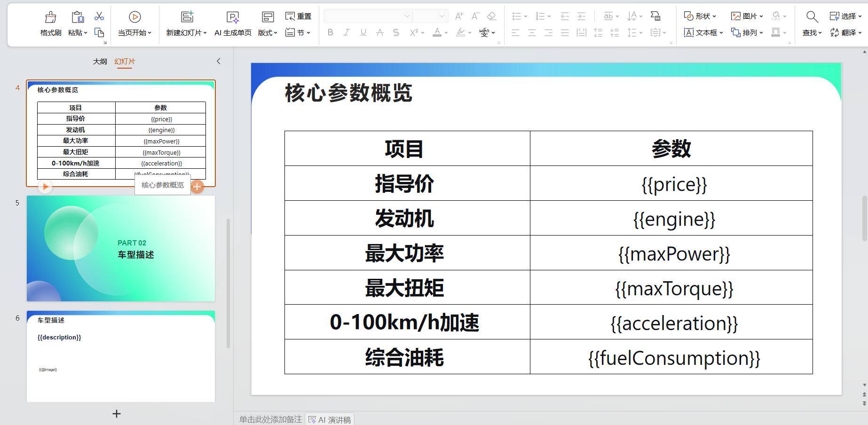Click plus icon below slide thumbnails

[x=117, y=414]
